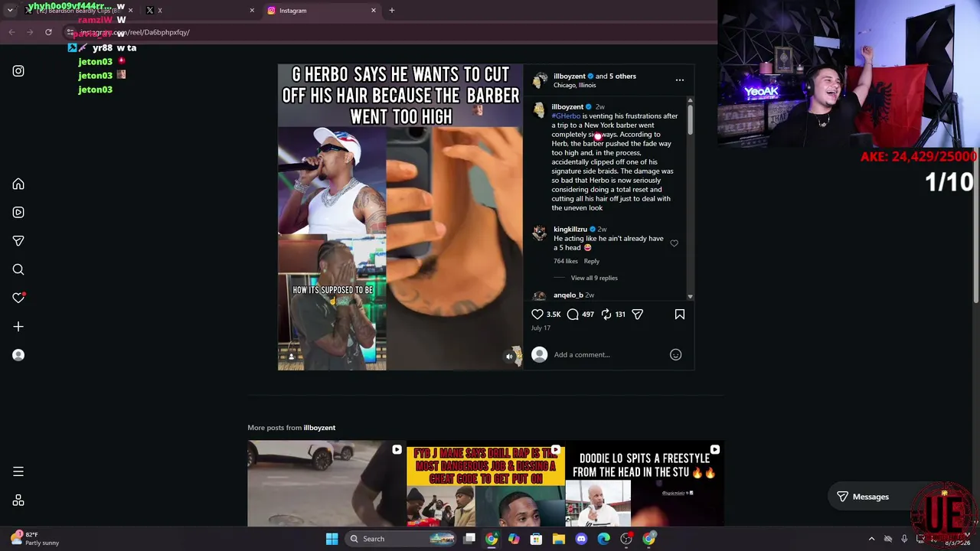Open File Explorer from the taskbar
980x551 pixels.
click(x=559, y=539)
